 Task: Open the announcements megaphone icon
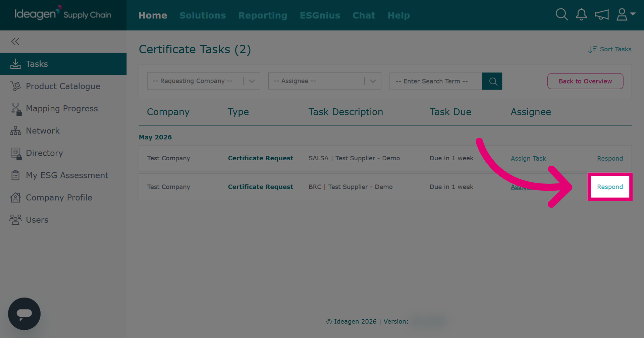click(x=601, y=15)
